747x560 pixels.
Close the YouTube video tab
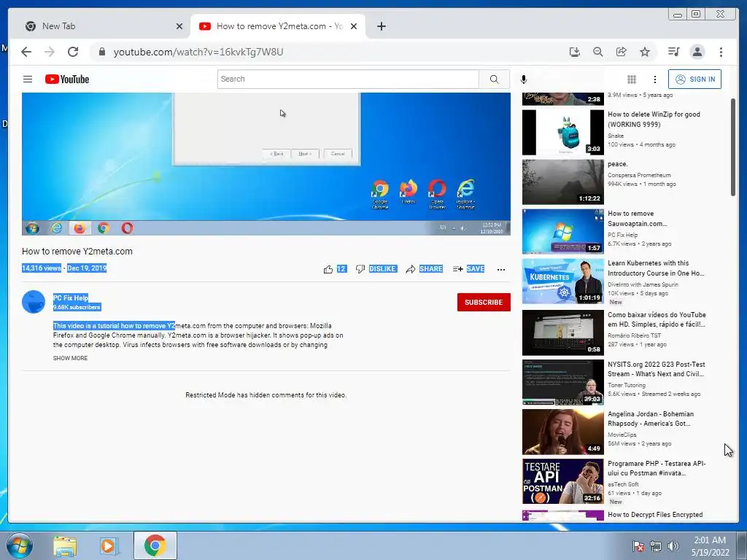(x=354, y=26)
